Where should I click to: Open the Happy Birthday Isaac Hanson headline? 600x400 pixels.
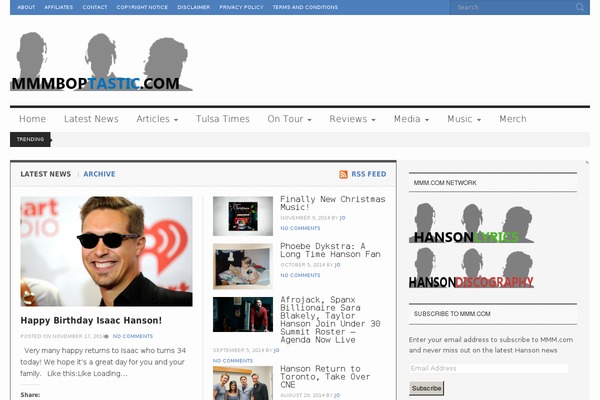point(91,320)
